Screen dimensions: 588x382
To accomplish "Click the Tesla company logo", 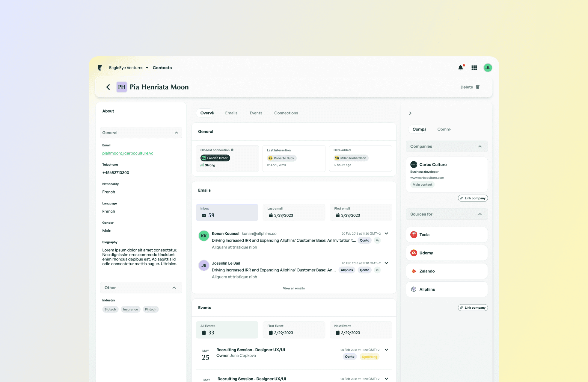I will coord(414,235).
